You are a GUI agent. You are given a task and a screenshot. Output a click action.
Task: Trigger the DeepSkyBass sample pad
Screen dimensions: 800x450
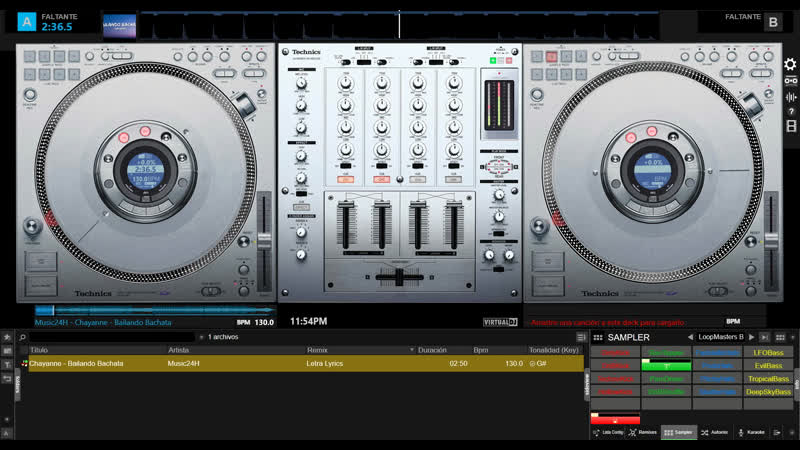[768, 392]
